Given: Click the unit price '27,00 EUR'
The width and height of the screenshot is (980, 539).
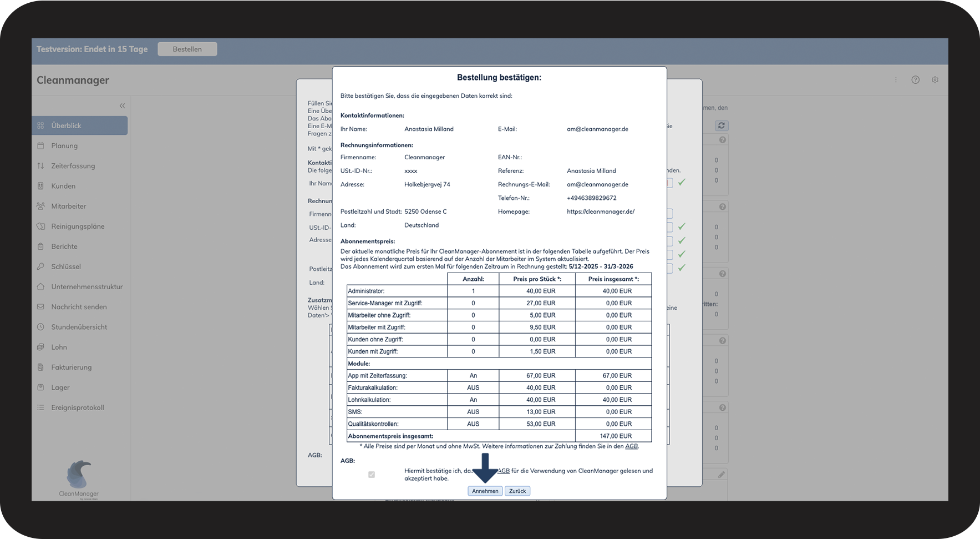Looking at the screenshot, I should pyautogui.click(x=541, y=303).
